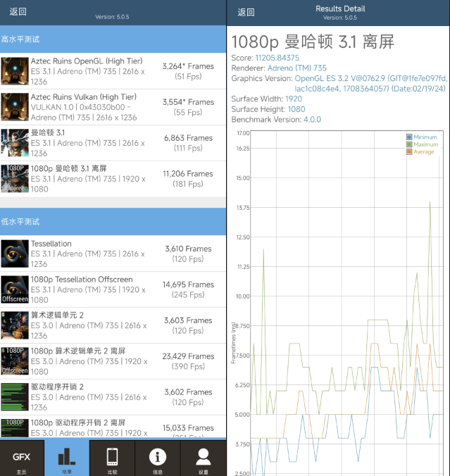Click Aztec Ruins OpenGL (High Tier) thumbnail

(15, 71)
